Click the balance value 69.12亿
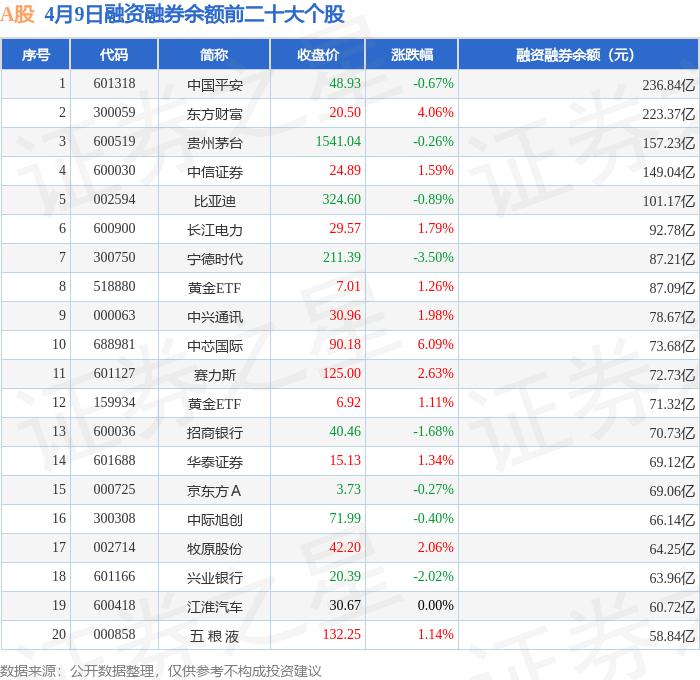This screenshot has width=700, height=680. click(672, 462)
